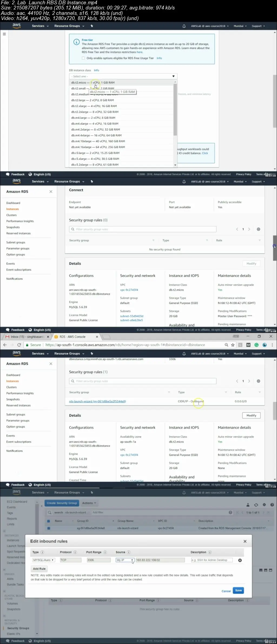Click scrollbar of instance class dropdown list

click(x=175, y=110)
